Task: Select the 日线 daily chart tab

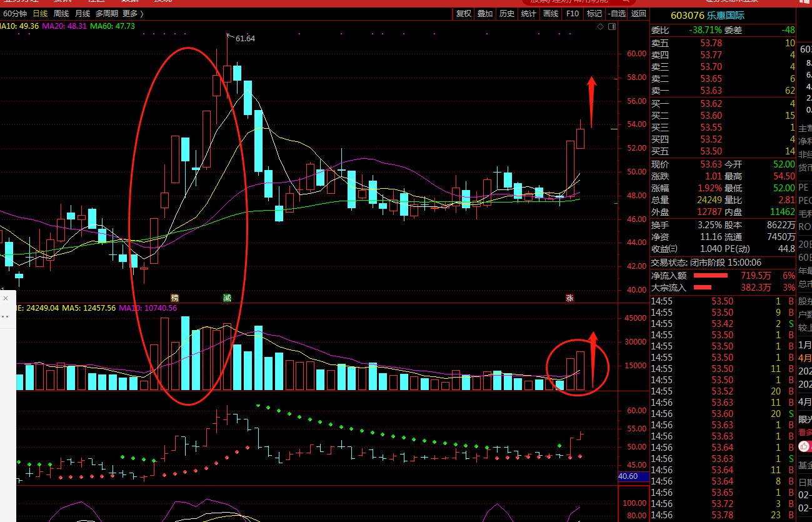Action: [x=40, y=13]
